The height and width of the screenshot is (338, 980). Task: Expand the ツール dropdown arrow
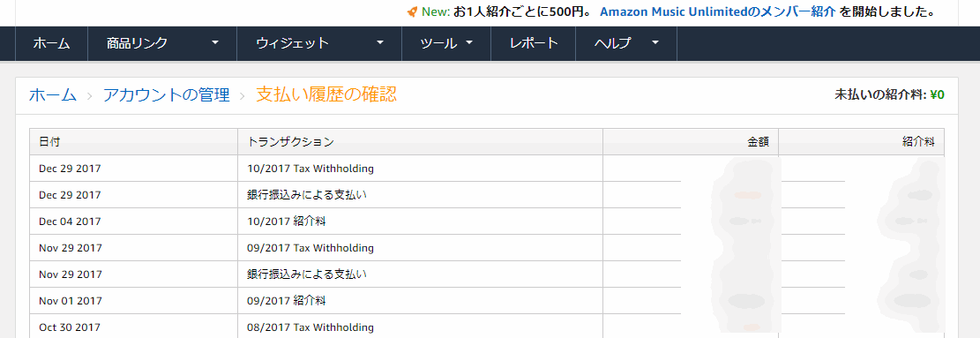pyautogui.click(x=469, y=43)
